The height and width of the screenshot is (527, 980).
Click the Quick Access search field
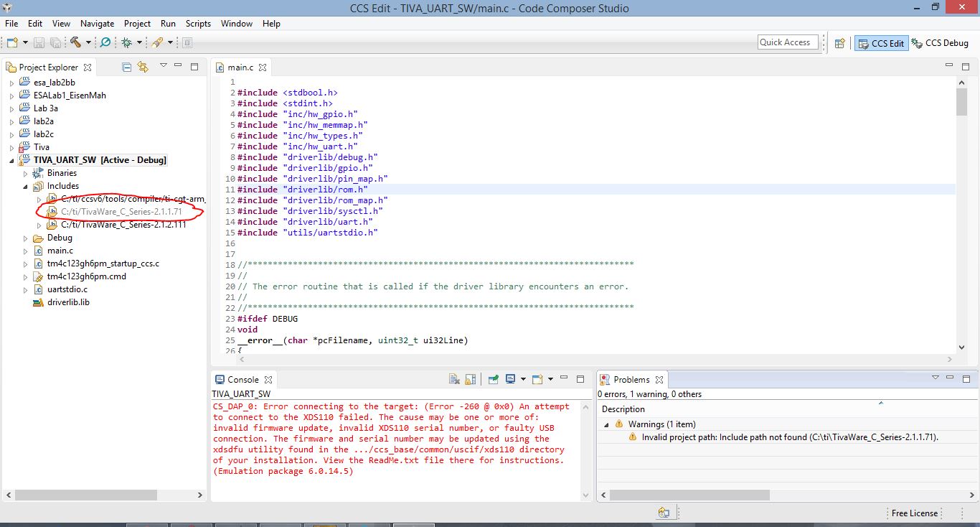788,42
